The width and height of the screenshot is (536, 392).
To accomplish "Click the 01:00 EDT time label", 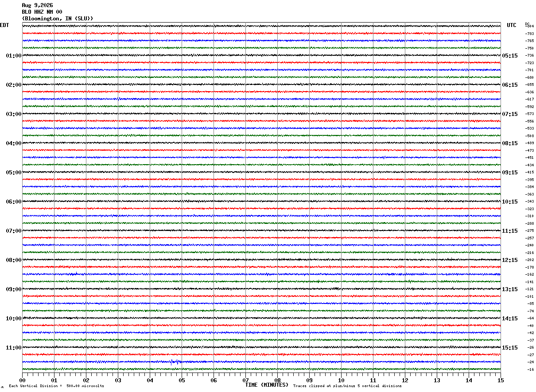I will pos(14,56).
